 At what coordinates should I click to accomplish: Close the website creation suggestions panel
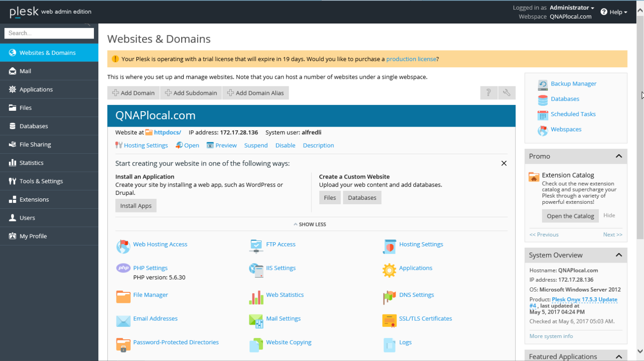click(504, 163)
